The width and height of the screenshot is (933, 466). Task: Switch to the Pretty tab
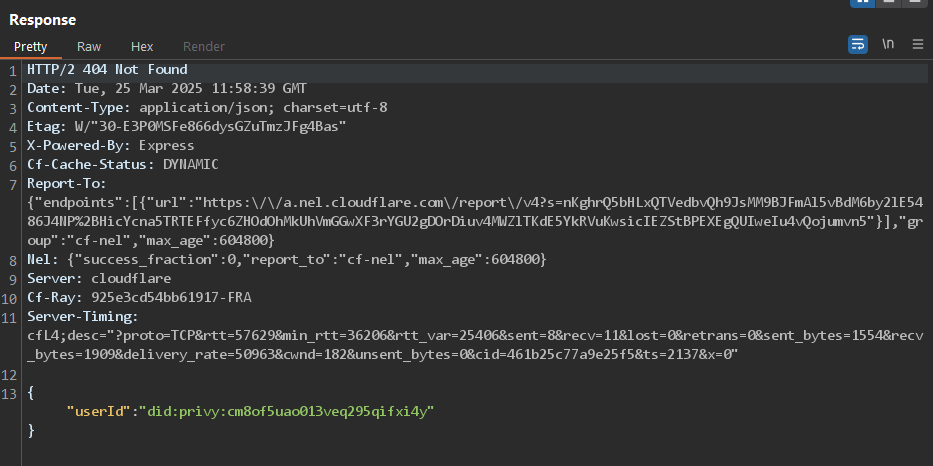(x=30, y=46)
